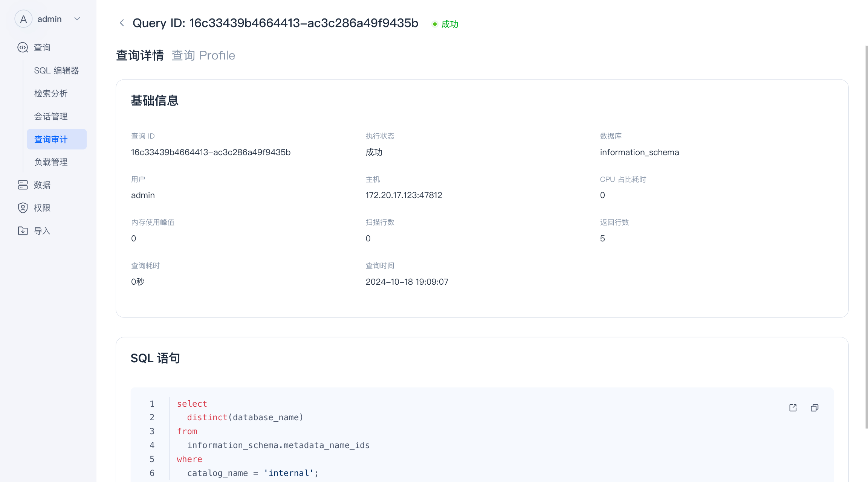Viewport: 868px width, 482px height.
Task: Switch to the 查询 Profile tab
Action: pos(203,55)
